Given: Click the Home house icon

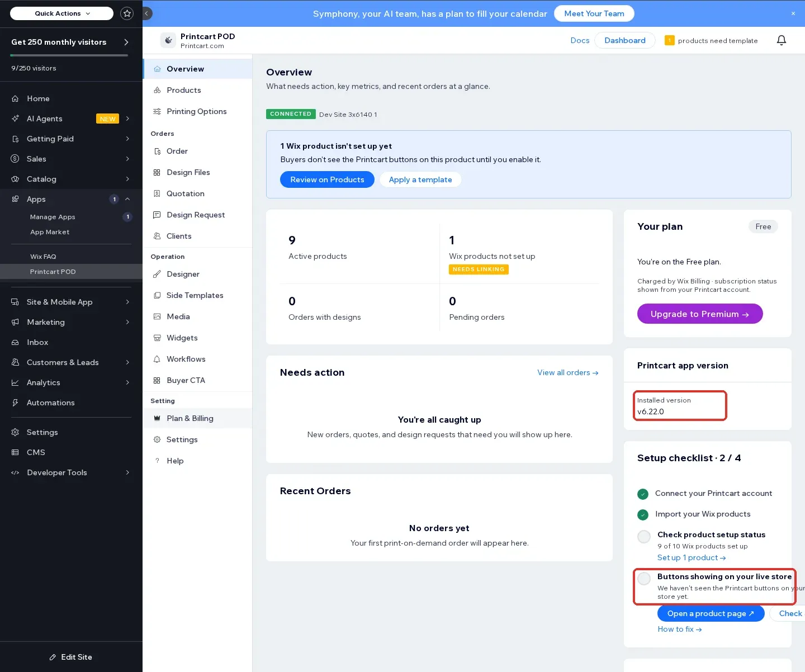Looking at the screenshot, I should [x=15, y=98].
